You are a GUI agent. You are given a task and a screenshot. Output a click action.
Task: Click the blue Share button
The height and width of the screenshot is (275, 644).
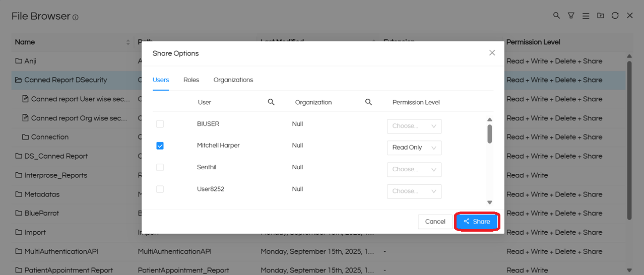pos(477,222)
